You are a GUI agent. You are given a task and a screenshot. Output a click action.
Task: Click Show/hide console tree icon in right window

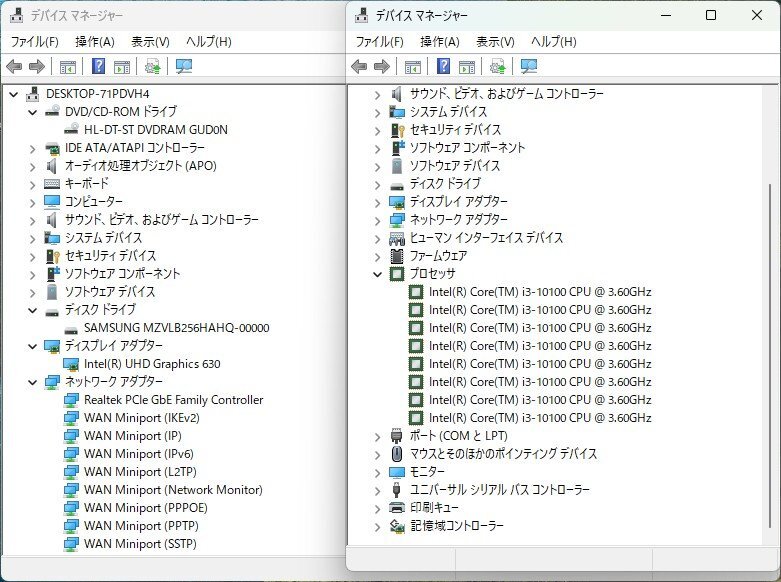[412, 67]
